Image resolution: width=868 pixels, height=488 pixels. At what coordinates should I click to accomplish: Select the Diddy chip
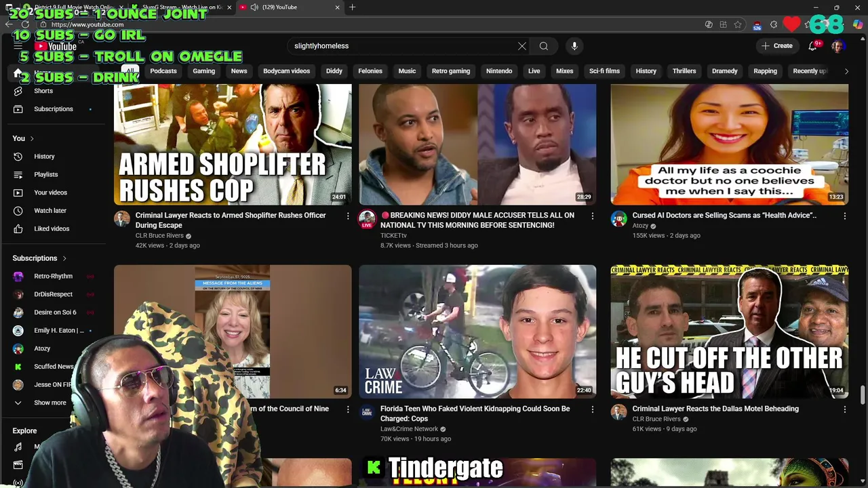pos(334,71)
